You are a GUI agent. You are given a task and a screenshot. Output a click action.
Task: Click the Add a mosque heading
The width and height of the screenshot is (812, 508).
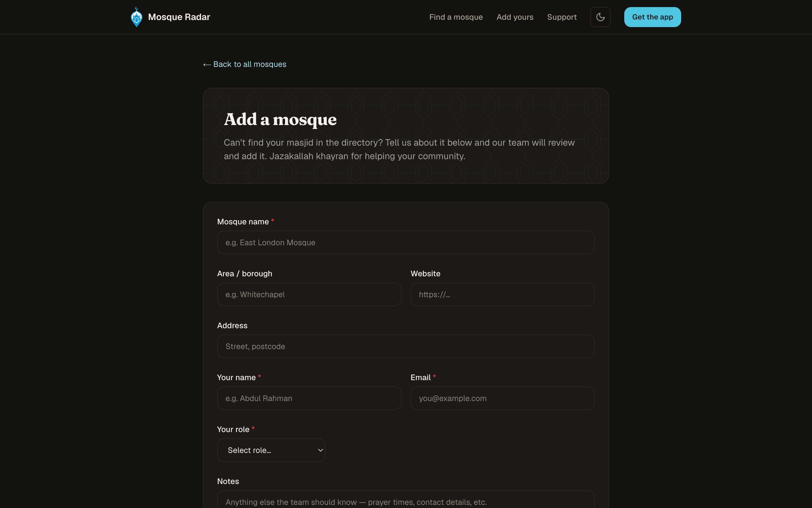[x=280, y=120]
